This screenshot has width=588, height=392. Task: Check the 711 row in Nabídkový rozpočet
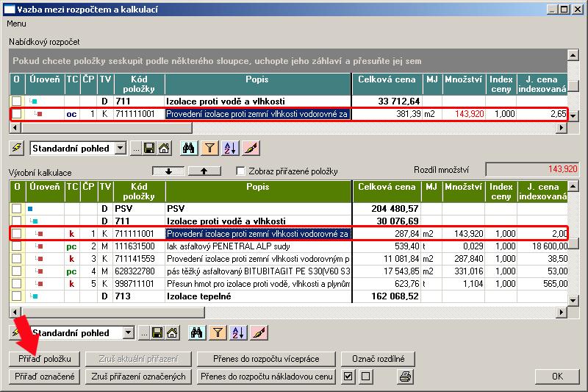[x=16, y=101]
